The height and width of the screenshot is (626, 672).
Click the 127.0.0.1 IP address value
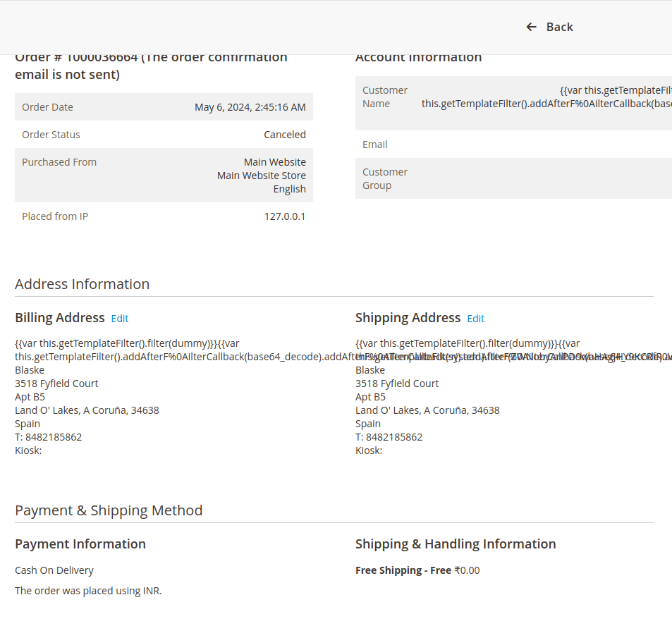coord(285,216)
